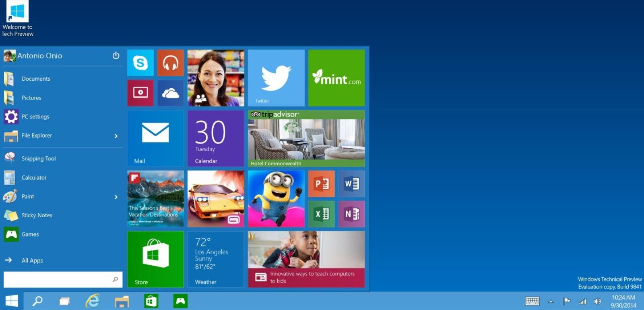Expand the File Explorer jump list arrow
Screen dimensions: 644x310
tap(116, 136)
